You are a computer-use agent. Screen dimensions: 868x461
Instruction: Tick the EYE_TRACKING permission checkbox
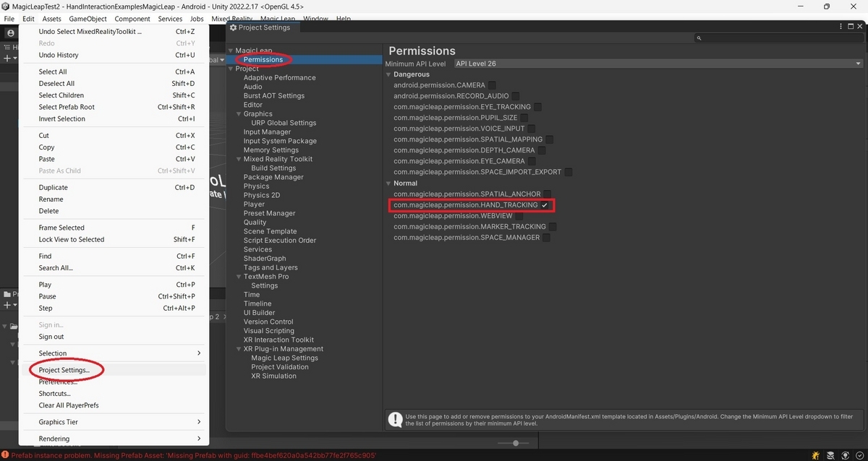point(537,107)
